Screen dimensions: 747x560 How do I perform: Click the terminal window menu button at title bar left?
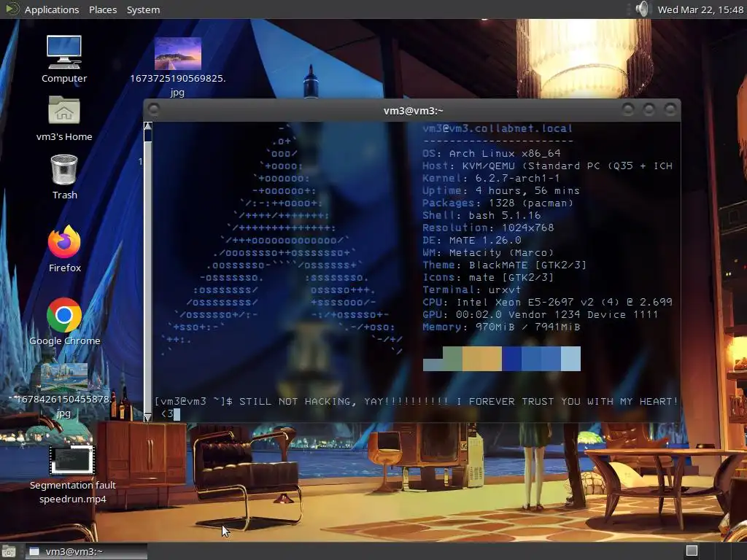click(x=153, y=109)
